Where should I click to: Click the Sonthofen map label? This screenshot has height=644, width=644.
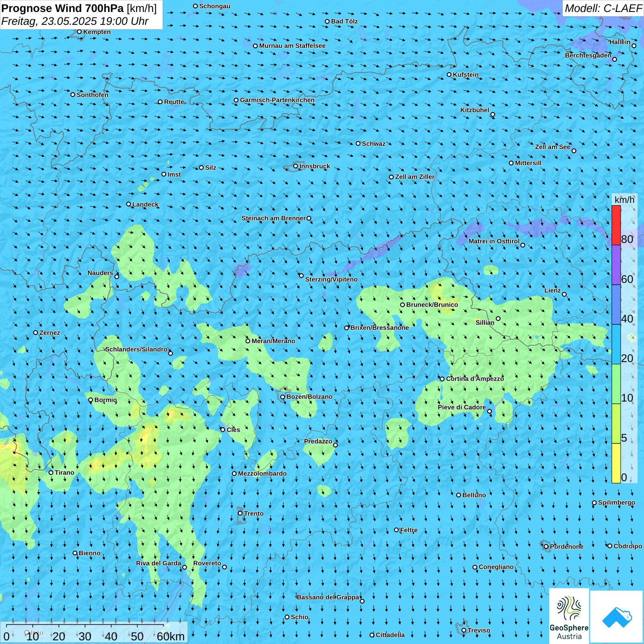pos(92,95)
